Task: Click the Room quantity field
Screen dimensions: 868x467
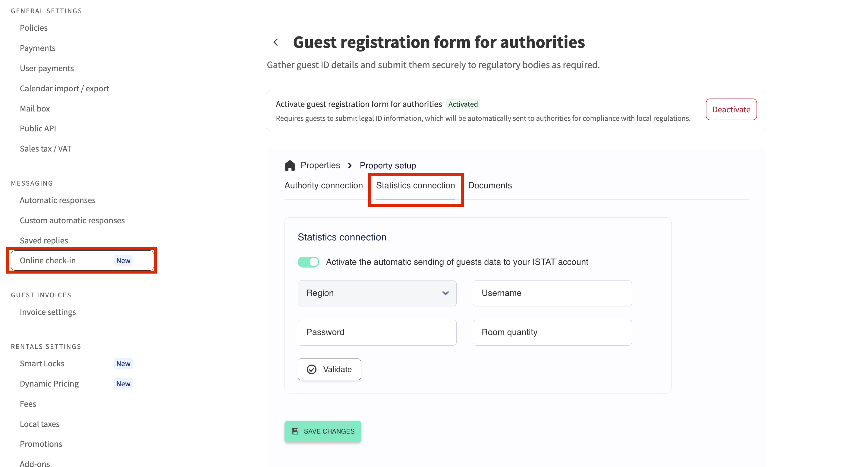Action: click(552, 332)
